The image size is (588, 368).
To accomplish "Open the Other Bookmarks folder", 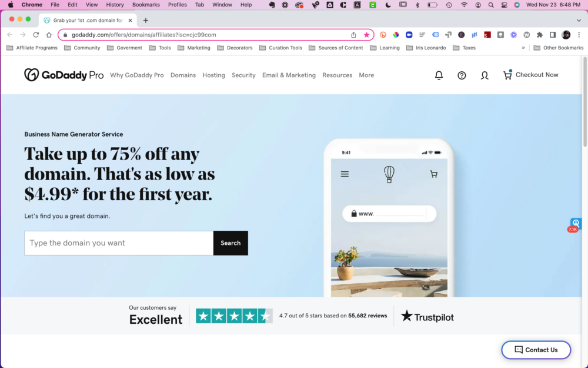I will [x=559, y=48].
